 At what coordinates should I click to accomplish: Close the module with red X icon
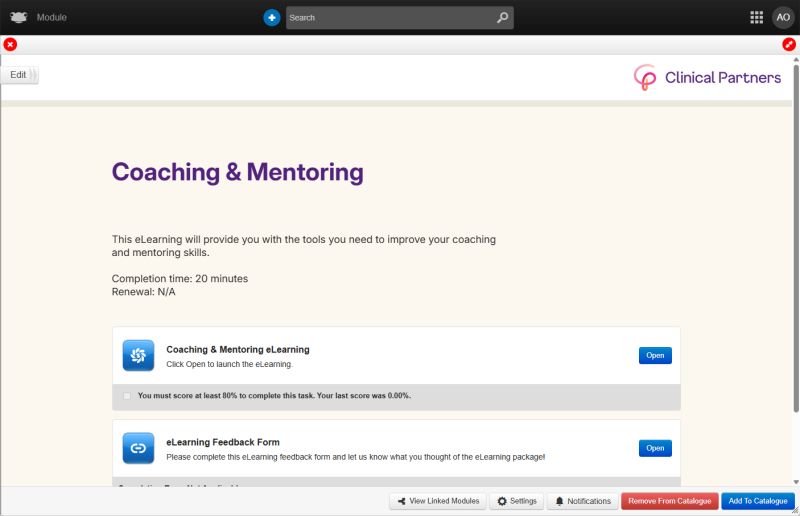10,44
